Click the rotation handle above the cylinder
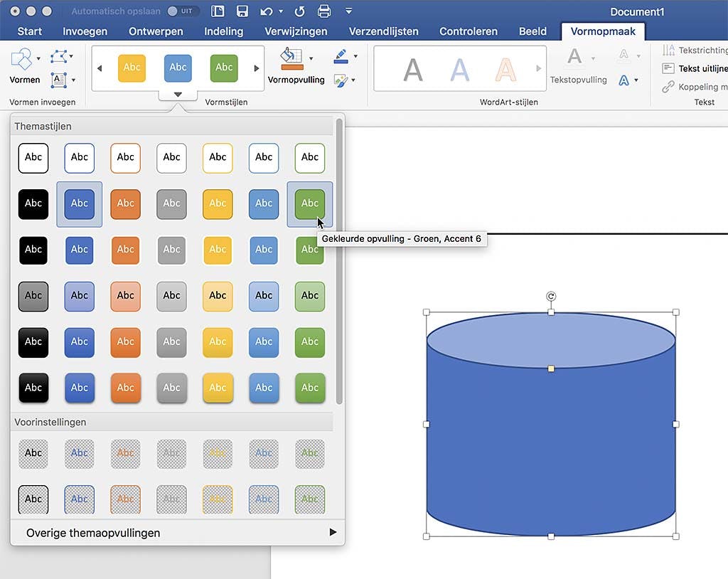This screenshot has height=579, width=728. point(551,296)
